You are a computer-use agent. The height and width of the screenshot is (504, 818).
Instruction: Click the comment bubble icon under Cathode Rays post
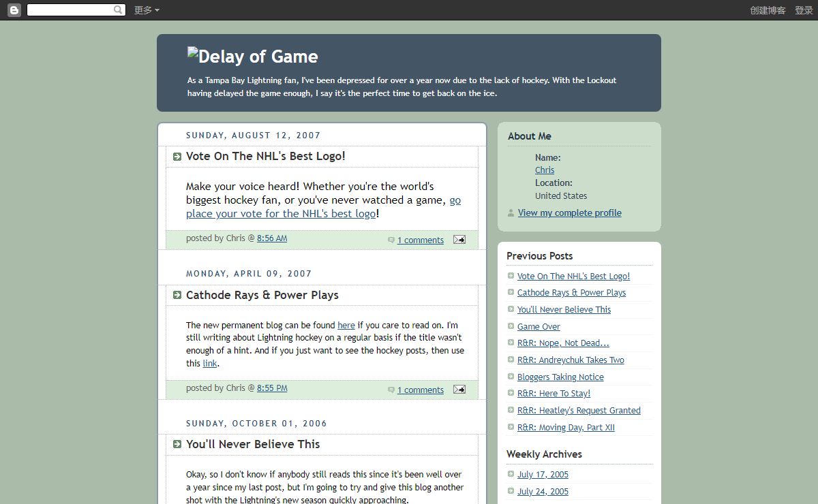click(x=391, y=390)
